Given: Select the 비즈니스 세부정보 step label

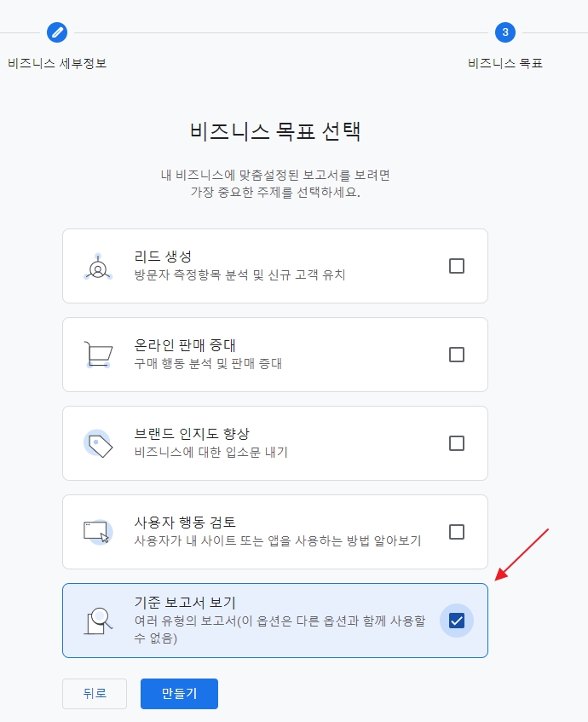Looking at the screenshot, I should coord(55,61).
